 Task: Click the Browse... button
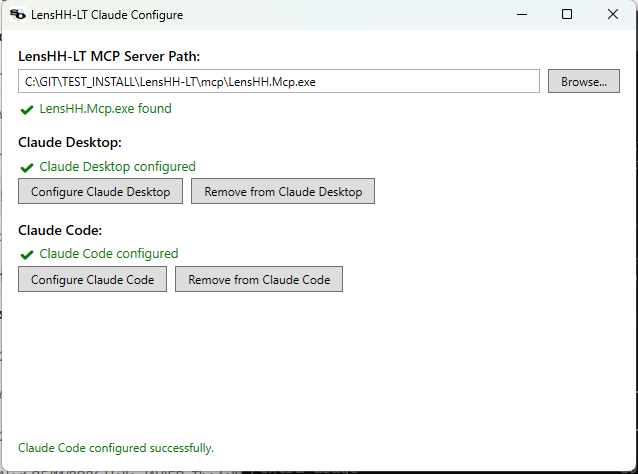click(x=583, y=81)
